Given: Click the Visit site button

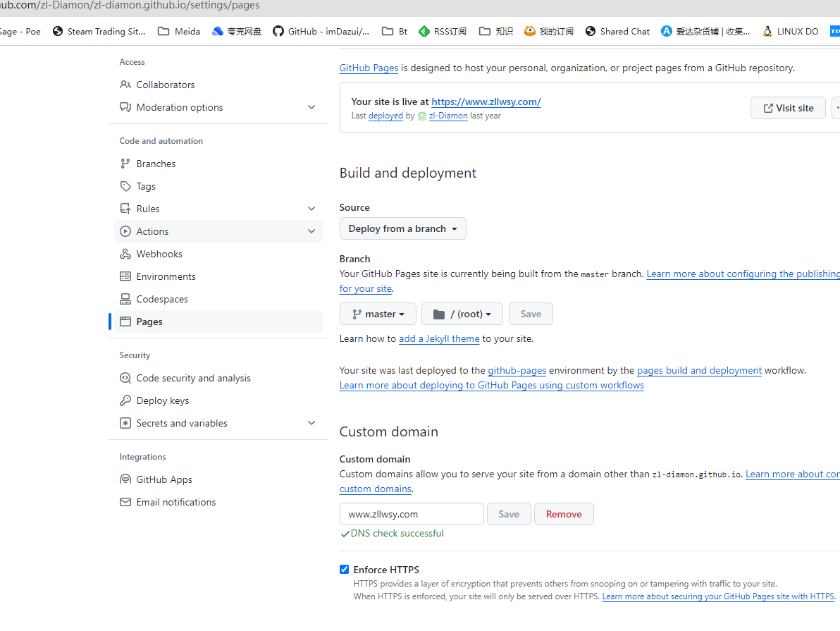Looking at the screenshot, I should [788, 108].
